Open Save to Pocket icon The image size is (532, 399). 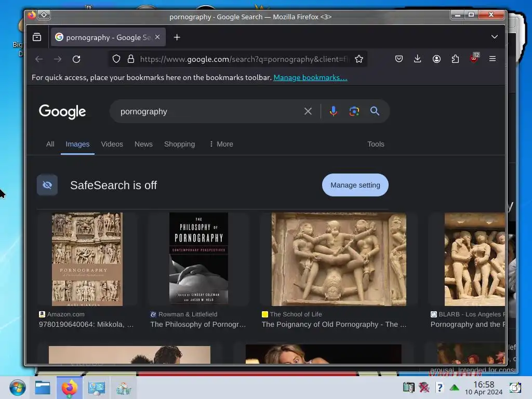pos(399,59)
